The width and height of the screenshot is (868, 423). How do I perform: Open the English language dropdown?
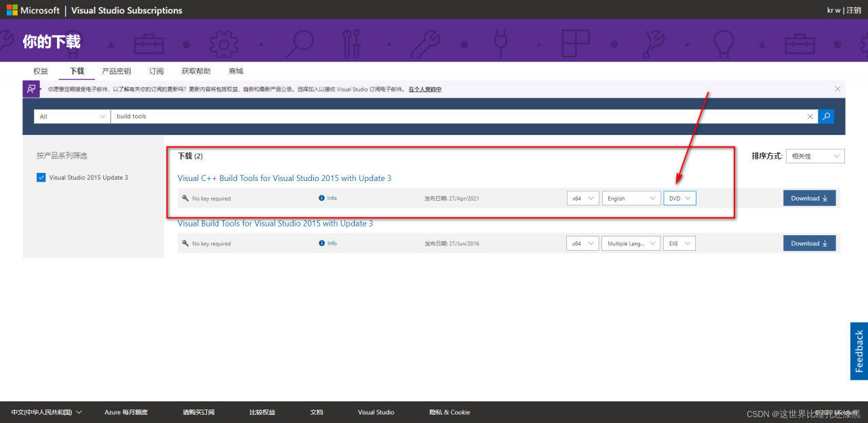tap(631, 198)
